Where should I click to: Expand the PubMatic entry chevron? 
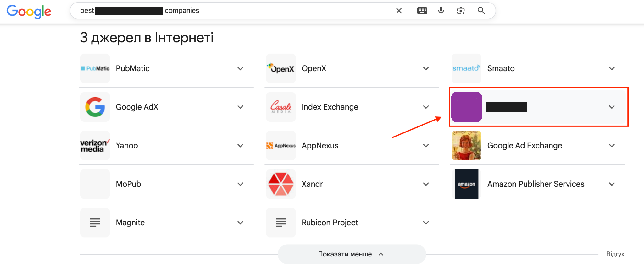[240, 68]
